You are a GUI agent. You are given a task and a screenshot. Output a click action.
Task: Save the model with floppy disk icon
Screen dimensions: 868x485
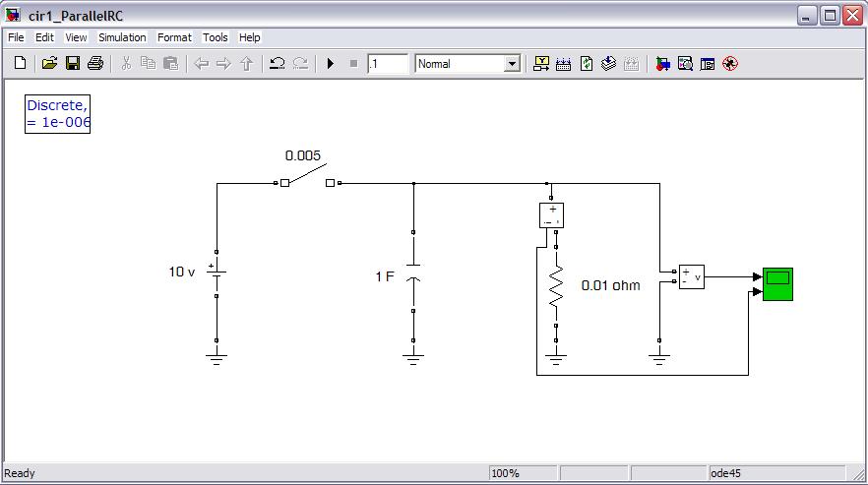pyautogui.click(x=72, y=64)
